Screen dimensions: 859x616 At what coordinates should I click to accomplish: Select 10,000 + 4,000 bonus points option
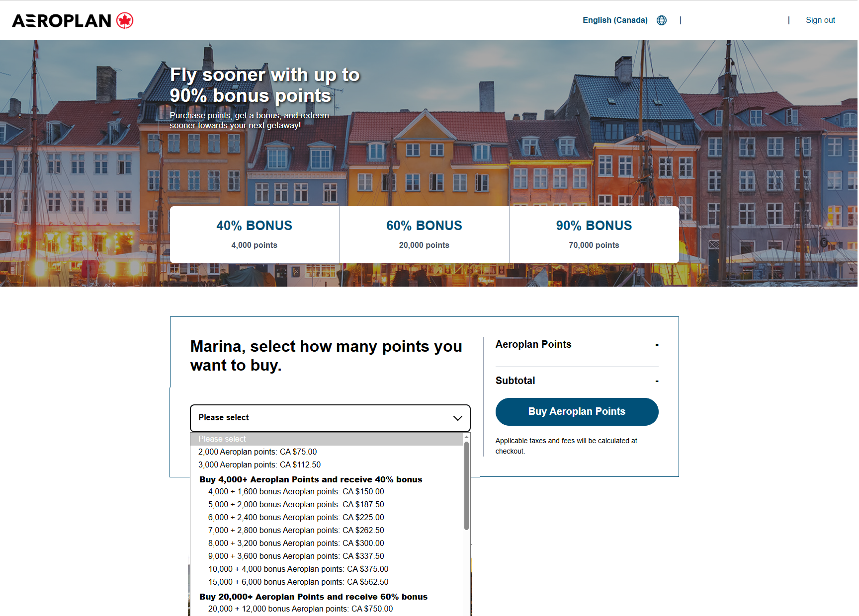pyautogui.click(x=298, y=569)
